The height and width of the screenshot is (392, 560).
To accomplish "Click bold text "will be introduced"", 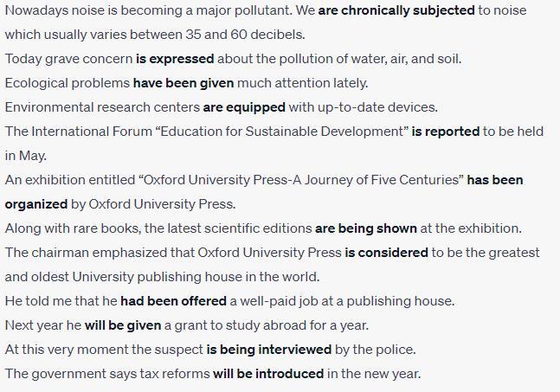I will point(268,374).
